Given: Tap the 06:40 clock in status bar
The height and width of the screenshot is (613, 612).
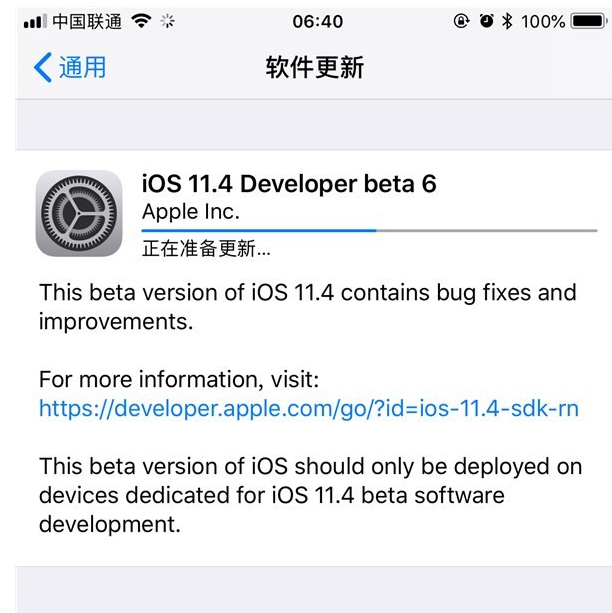Looking at the screenshot, I should (x=318, y=21).
